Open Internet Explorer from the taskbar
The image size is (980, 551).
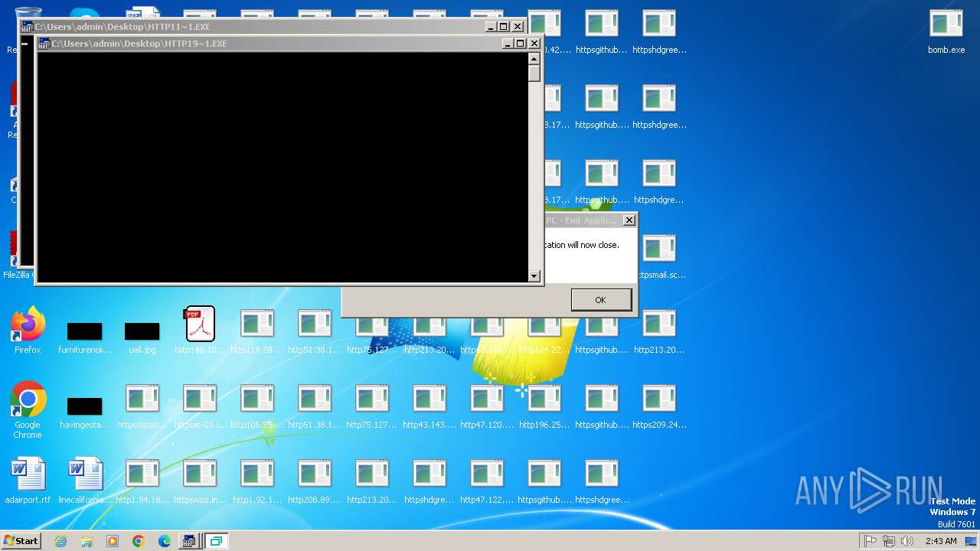[x=60, y=541]
